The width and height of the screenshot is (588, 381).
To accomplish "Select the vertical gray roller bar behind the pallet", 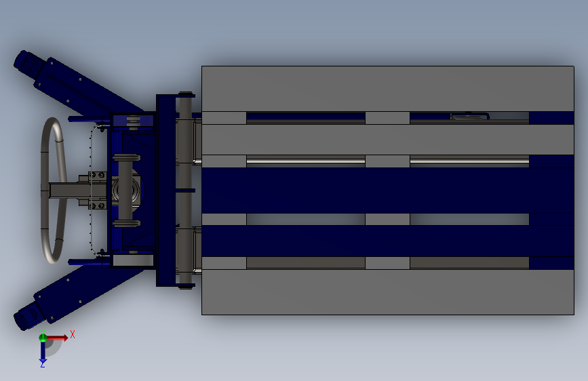I will tap(185, 190).
